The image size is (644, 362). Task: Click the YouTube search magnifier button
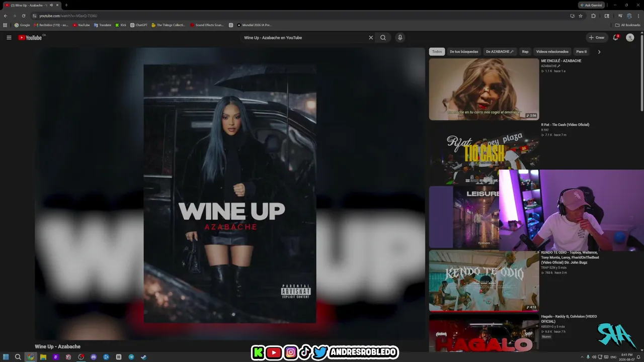tap(383, 38)
